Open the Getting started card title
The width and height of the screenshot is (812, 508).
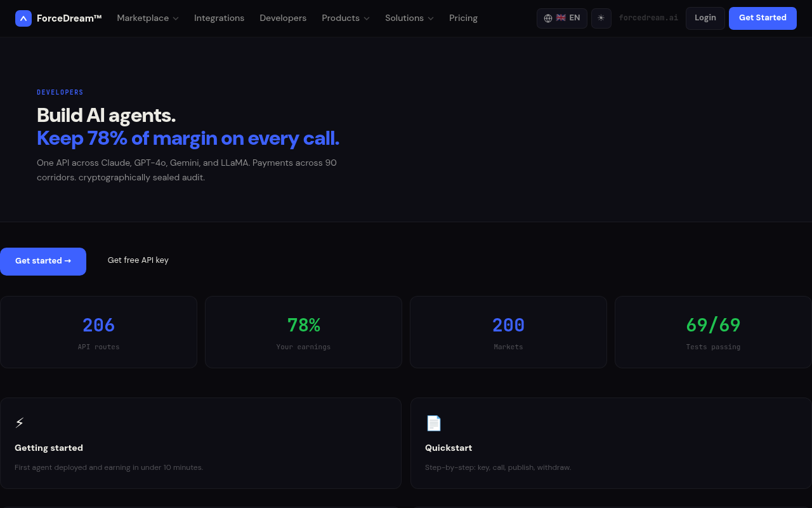(49, 448)
